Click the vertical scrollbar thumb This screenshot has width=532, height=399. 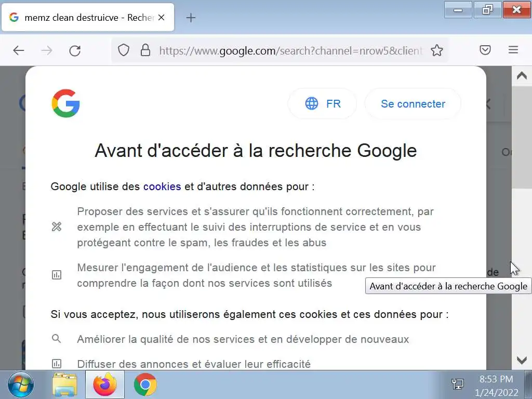coord(522,137)
